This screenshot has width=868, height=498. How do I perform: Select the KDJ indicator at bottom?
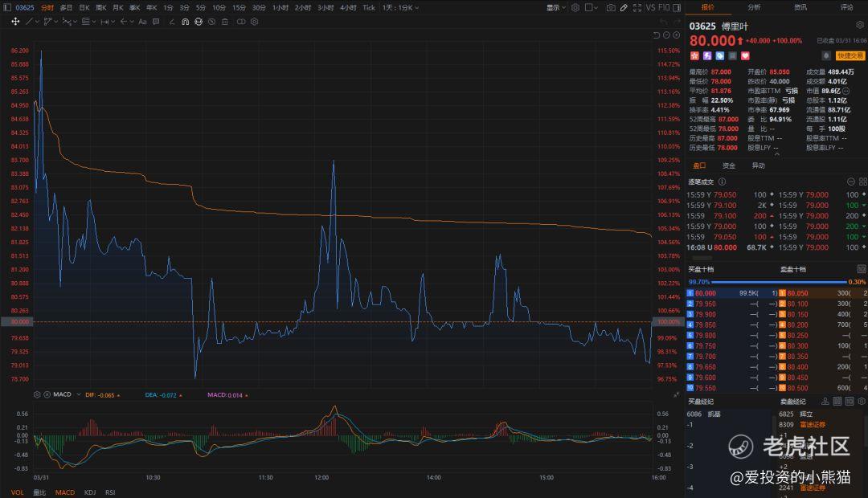(x=90, y=492)
